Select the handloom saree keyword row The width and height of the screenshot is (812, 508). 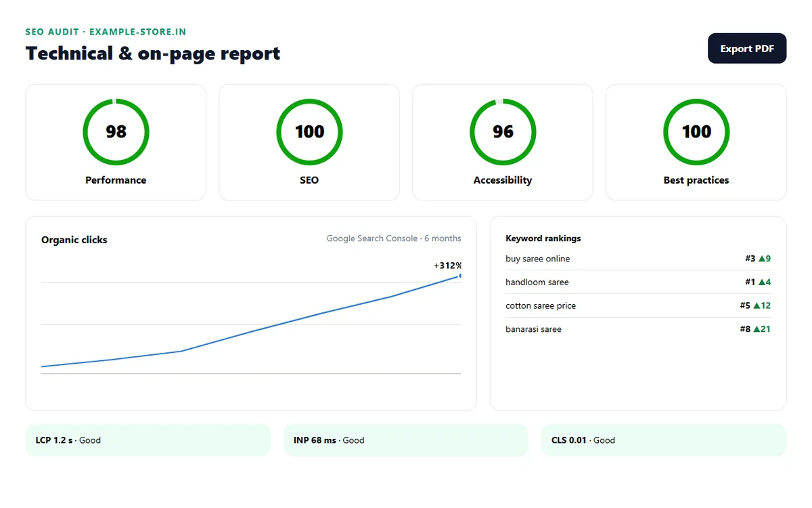pyautogui.click(x=638, y=282)
